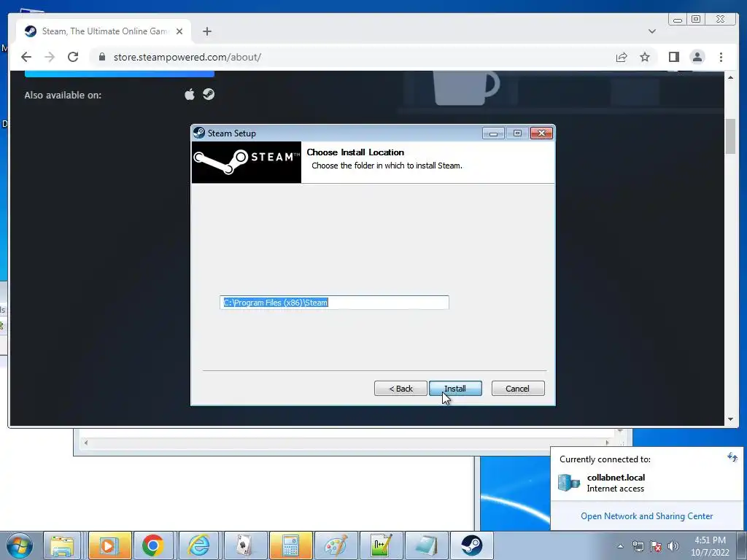Viewport: 747px width, 560px height.
Task: Click Chrome forward navigation arrow
Action: coord(50,57)
